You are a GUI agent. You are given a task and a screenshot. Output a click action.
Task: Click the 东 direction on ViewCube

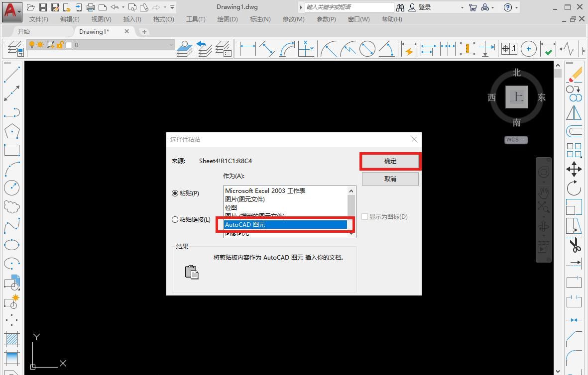[x=541, y=97]
